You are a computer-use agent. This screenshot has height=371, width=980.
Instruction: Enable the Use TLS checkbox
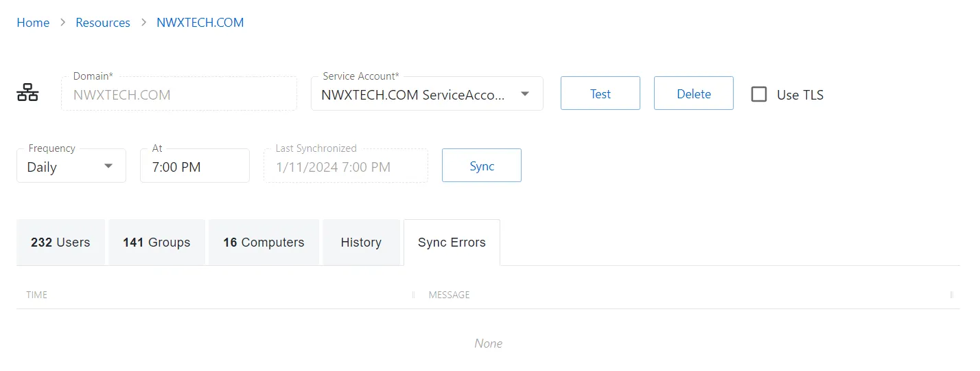coord(758,94)
